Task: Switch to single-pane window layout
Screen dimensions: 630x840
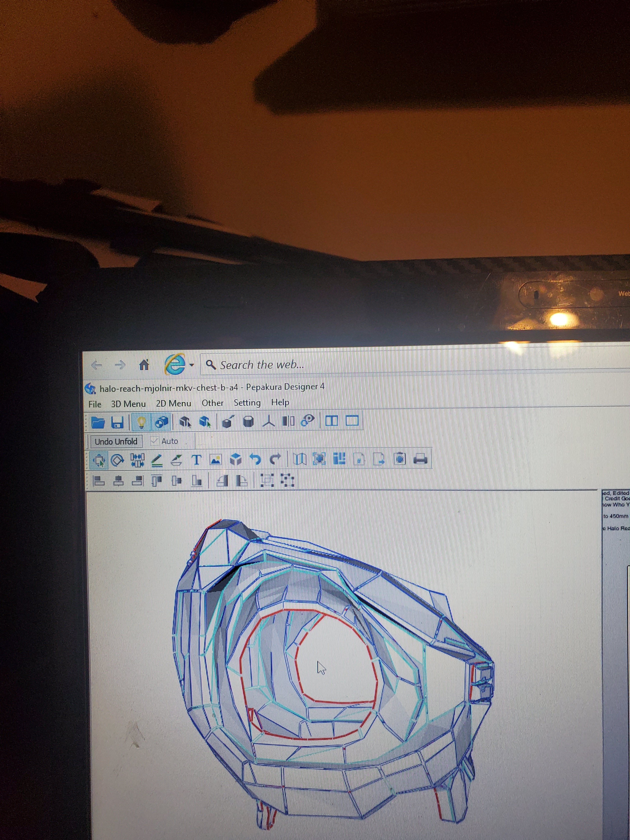Action: pos(352,421)
